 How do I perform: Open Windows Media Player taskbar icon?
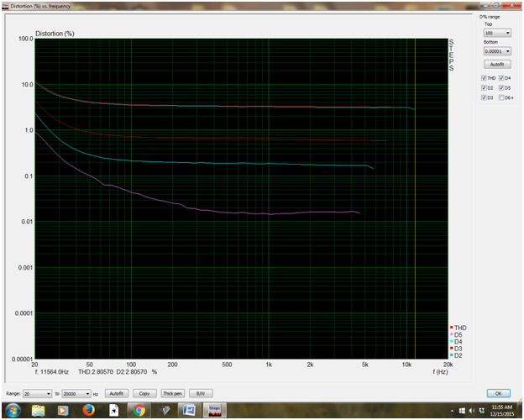pos(62,411)
